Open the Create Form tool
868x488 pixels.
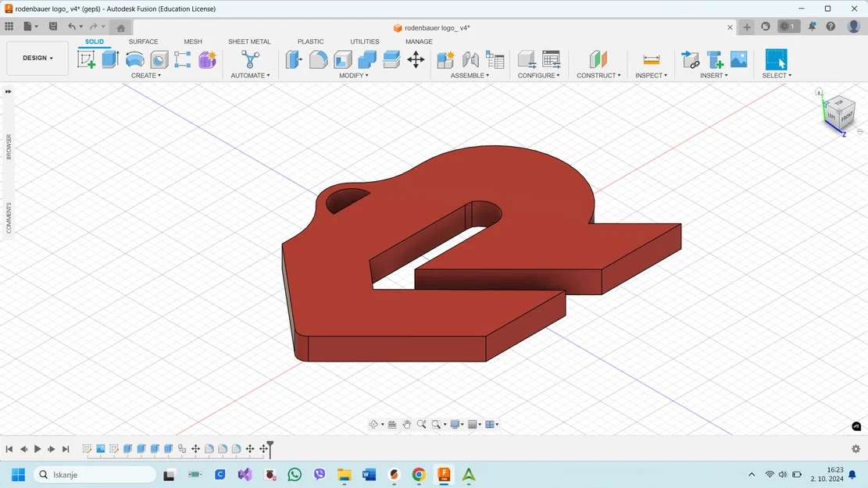(207, 59)
